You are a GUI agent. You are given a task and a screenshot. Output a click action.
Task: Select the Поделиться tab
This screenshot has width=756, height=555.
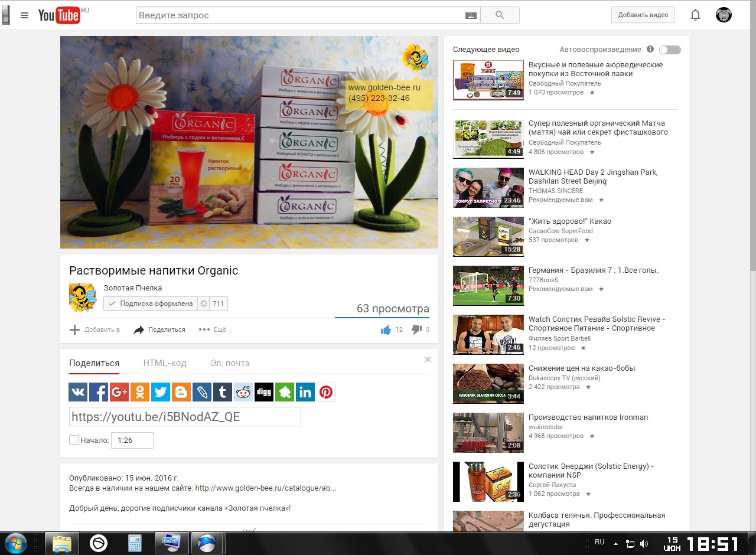[x=94, y=363]
